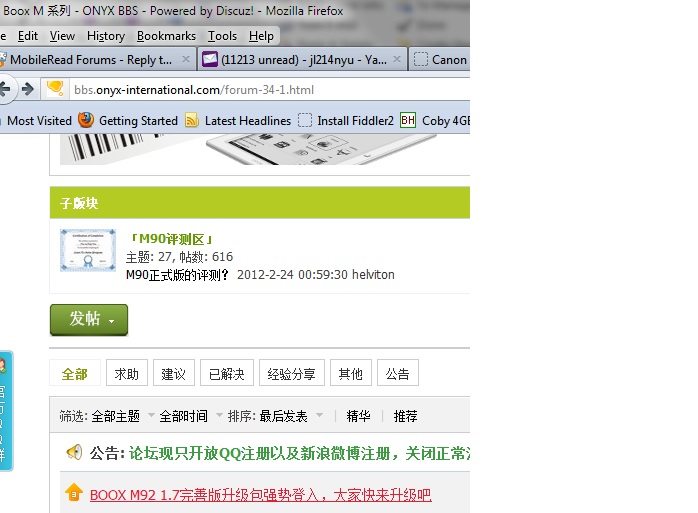Click the Firefox Getting Started icon
This screenshot has height=513, width=698.
[x=86, y=120]
